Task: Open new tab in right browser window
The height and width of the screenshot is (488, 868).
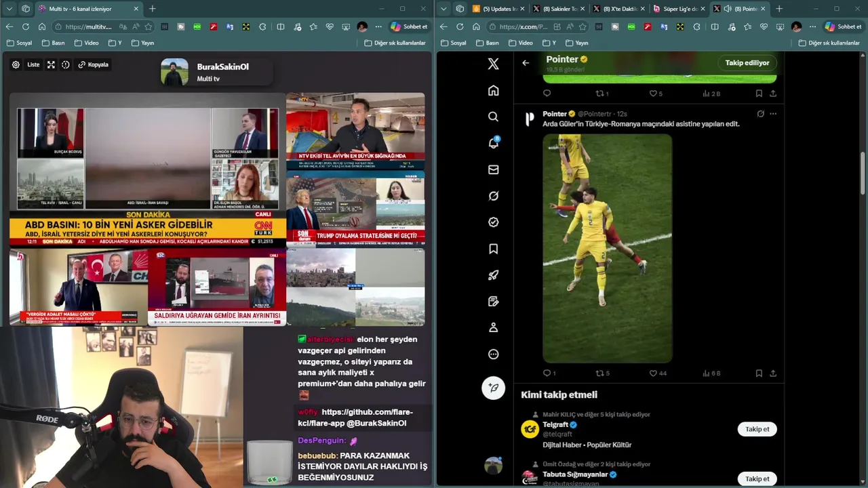Action: [779, 9]
